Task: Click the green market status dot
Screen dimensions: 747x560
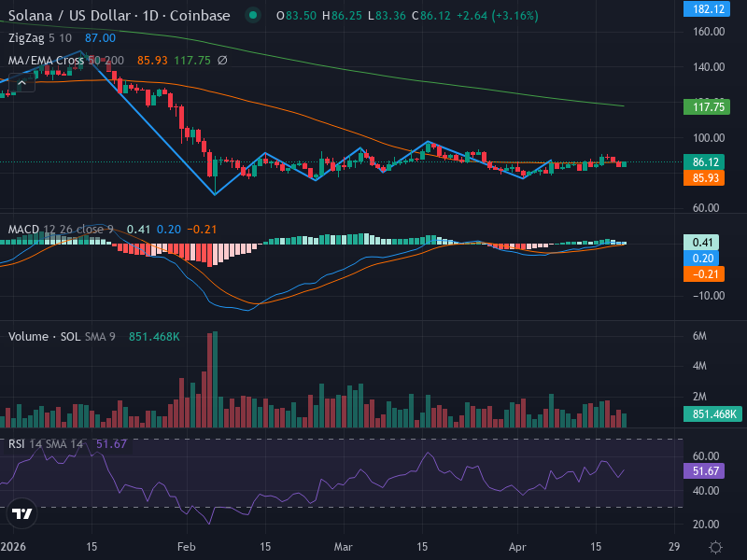Action: [253, 15]
